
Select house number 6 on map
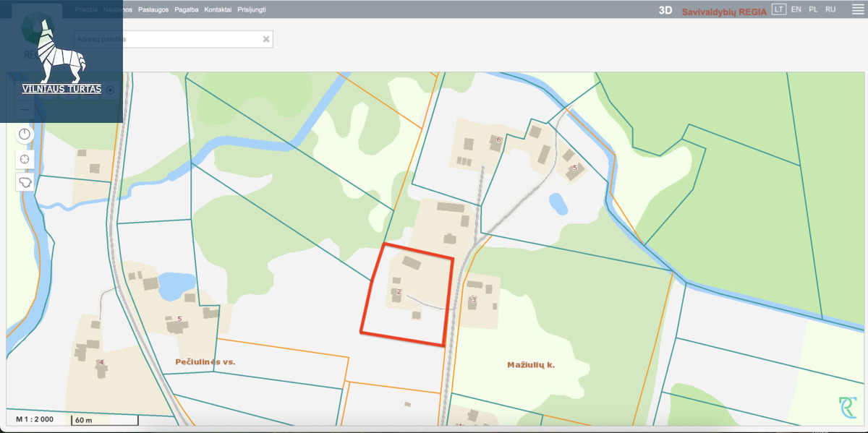[498, 139]
